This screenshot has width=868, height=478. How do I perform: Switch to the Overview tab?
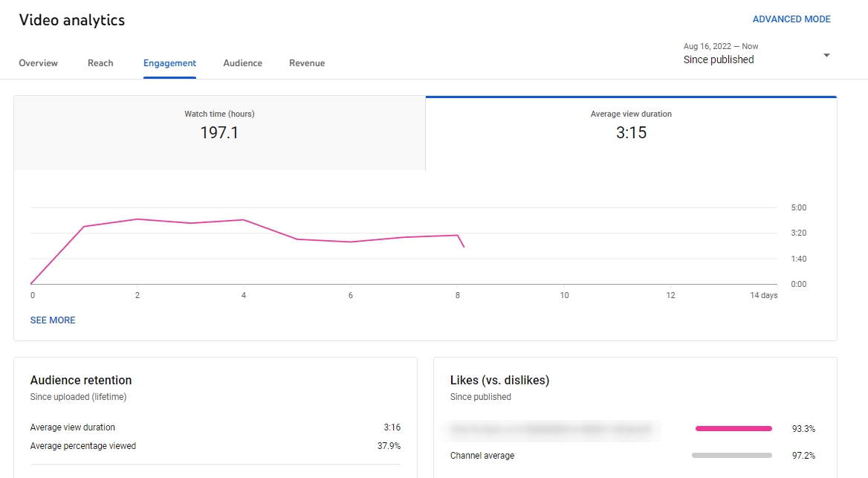38,63
